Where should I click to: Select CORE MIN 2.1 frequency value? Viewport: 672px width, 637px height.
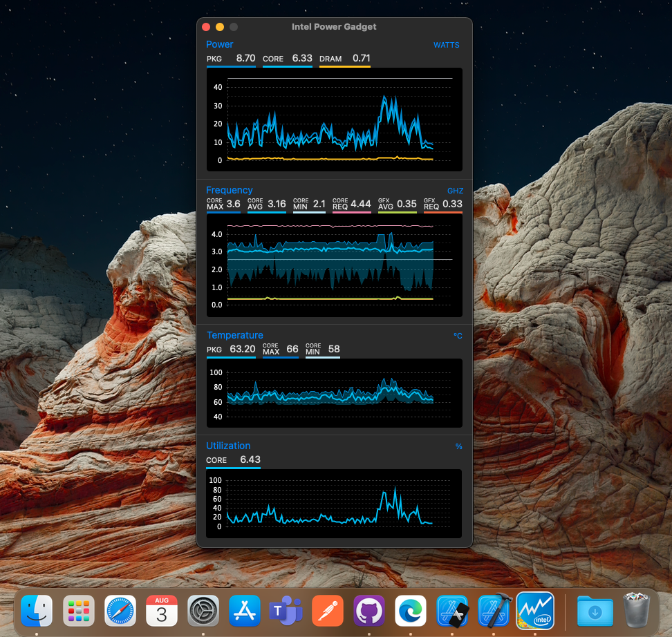click(309, 205)
